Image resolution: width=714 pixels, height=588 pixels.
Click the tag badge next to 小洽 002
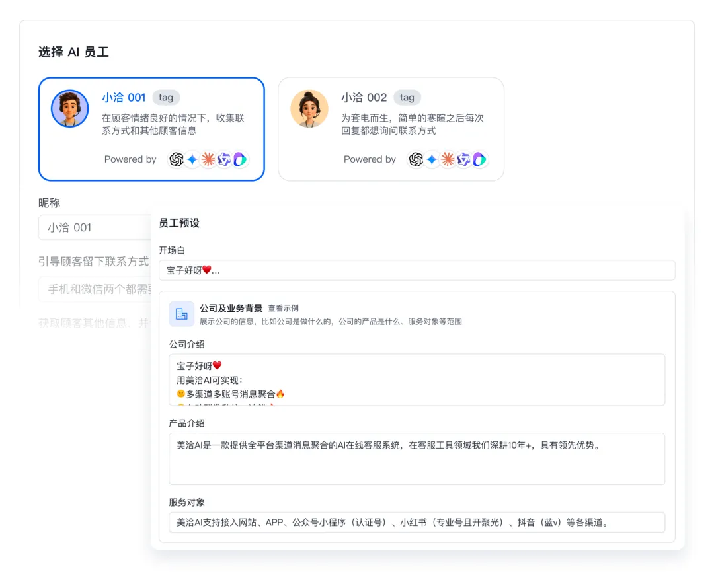(x=407, y=98)
